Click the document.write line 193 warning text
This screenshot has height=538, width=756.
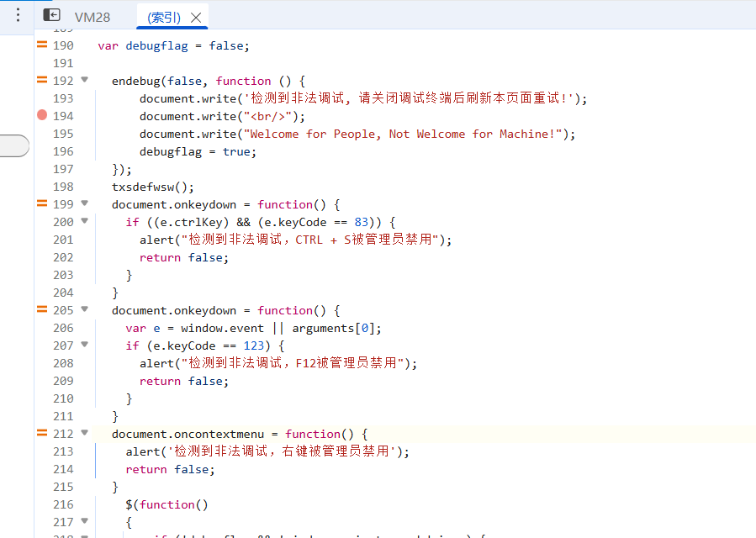click(363, 98)
